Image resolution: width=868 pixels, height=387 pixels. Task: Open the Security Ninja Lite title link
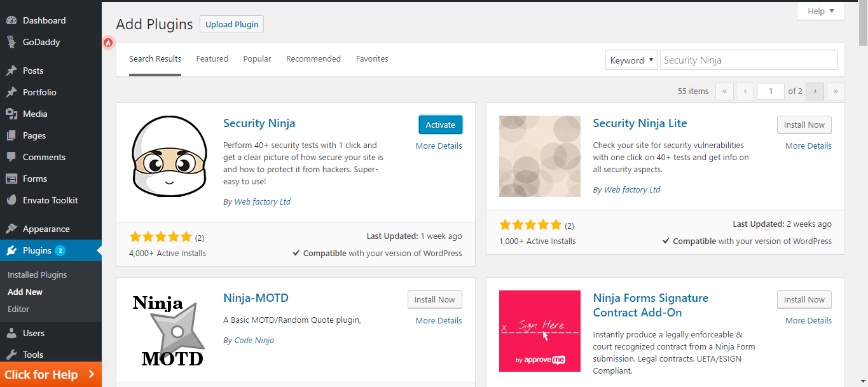click(640, 123)
